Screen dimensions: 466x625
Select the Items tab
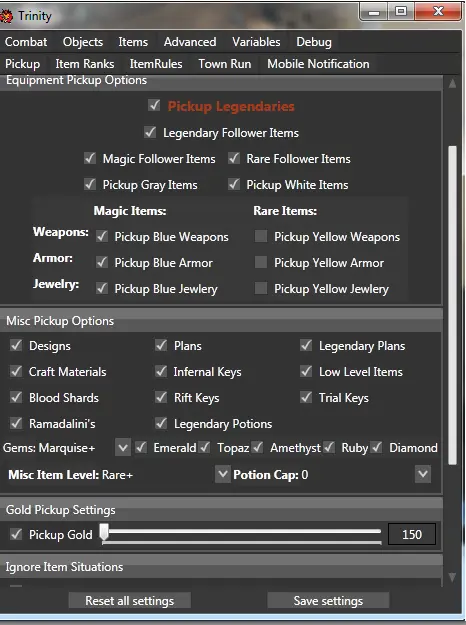coord(133,42)
